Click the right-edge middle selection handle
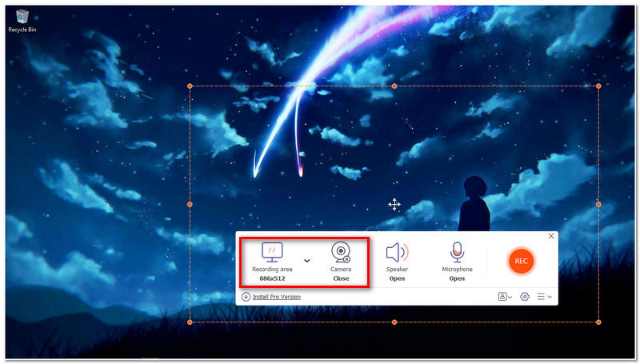 [598, 204]
